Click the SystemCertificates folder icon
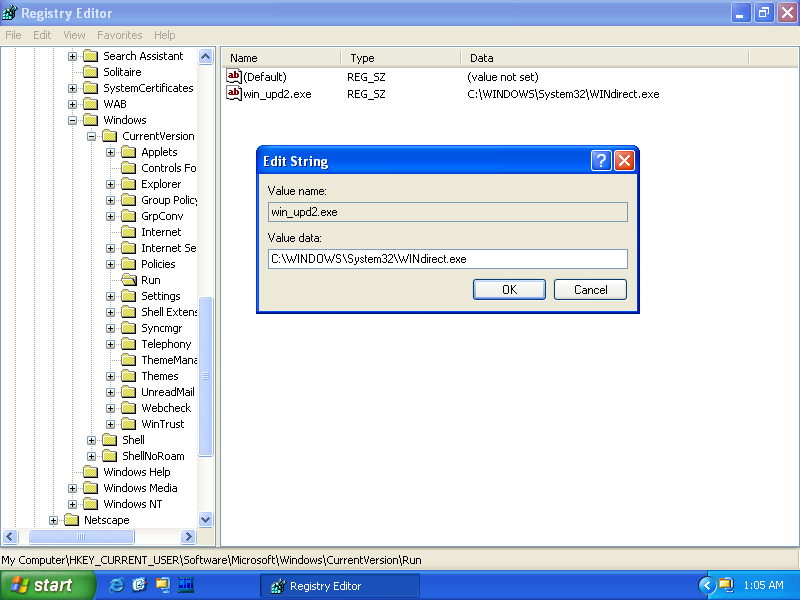The width and height of the screenshot is (800, 600). tap(91, 88)
